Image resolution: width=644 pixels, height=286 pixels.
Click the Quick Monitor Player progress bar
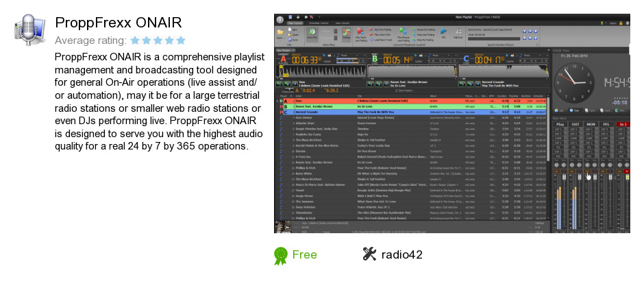pyautogui.click(x=493, y=40)
